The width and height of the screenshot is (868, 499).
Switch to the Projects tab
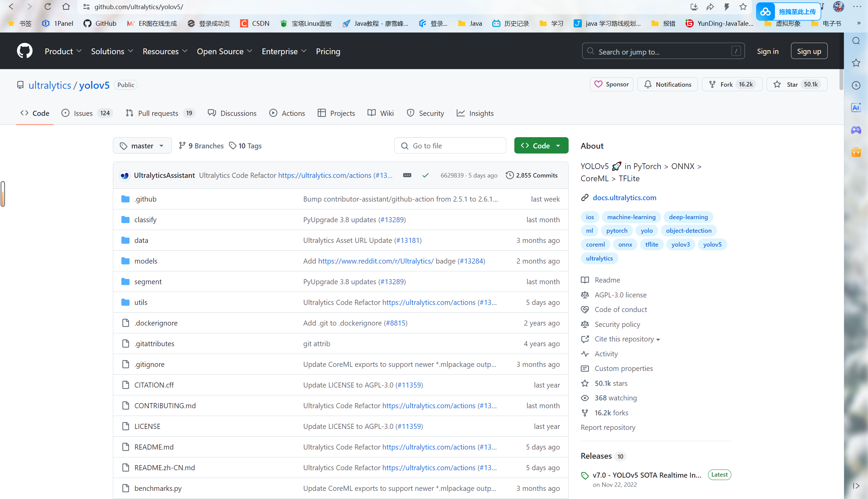(336, 113)
